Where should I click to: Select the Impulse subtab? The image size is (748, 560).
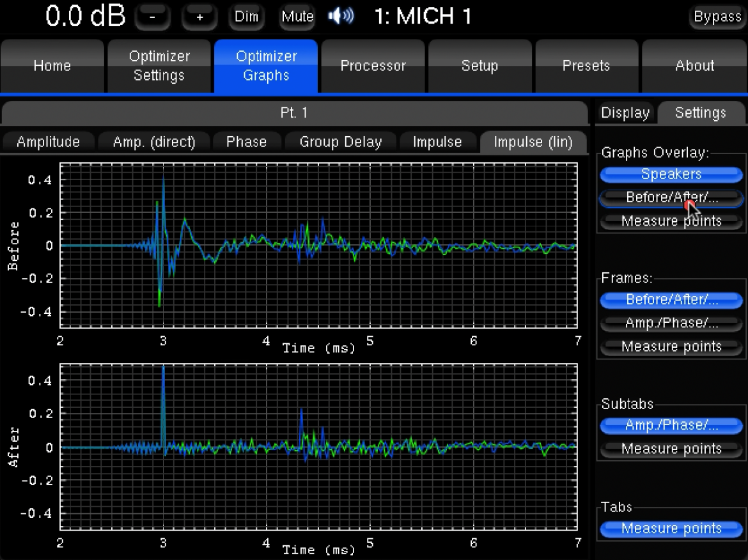[x=437, y=142]
